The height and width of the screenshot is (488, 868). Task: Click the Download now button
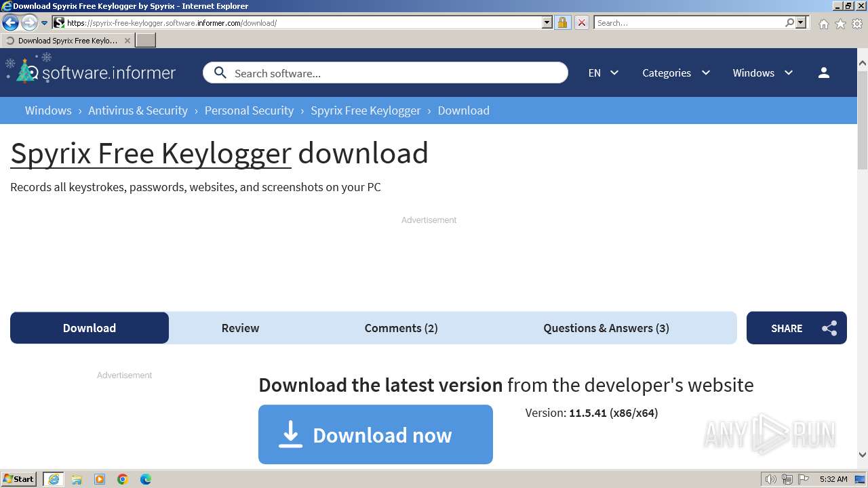(x=376, y=434)
